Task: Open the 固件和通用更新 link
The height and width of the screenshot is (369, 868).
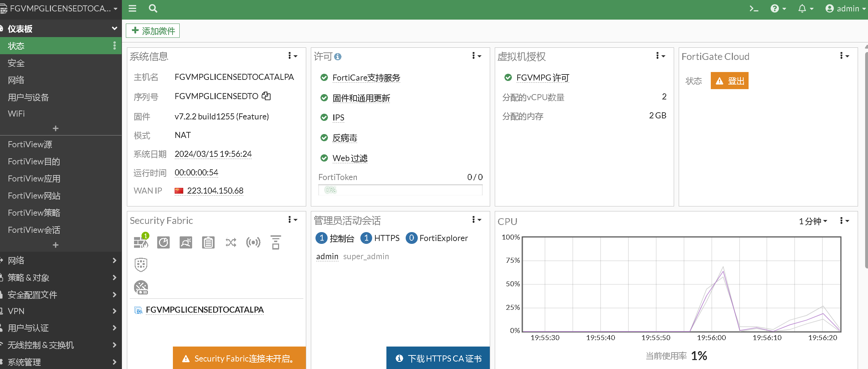Action: click(x=361, y=98)
